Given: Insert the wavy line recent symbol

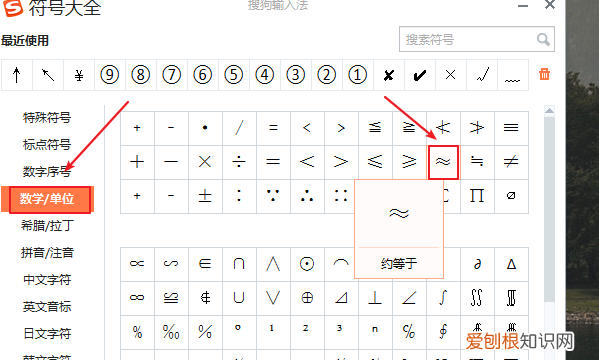Looking at the screenshot, I should pos(513,75).
